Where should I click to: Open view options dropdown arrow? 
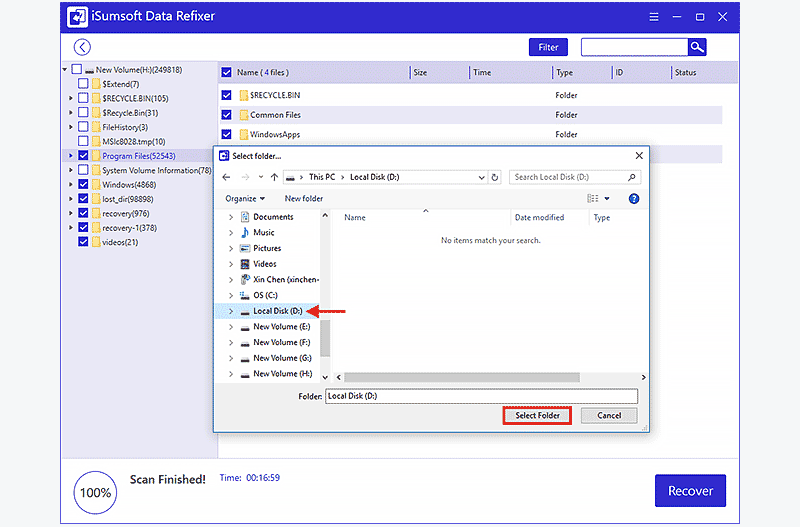607,198
